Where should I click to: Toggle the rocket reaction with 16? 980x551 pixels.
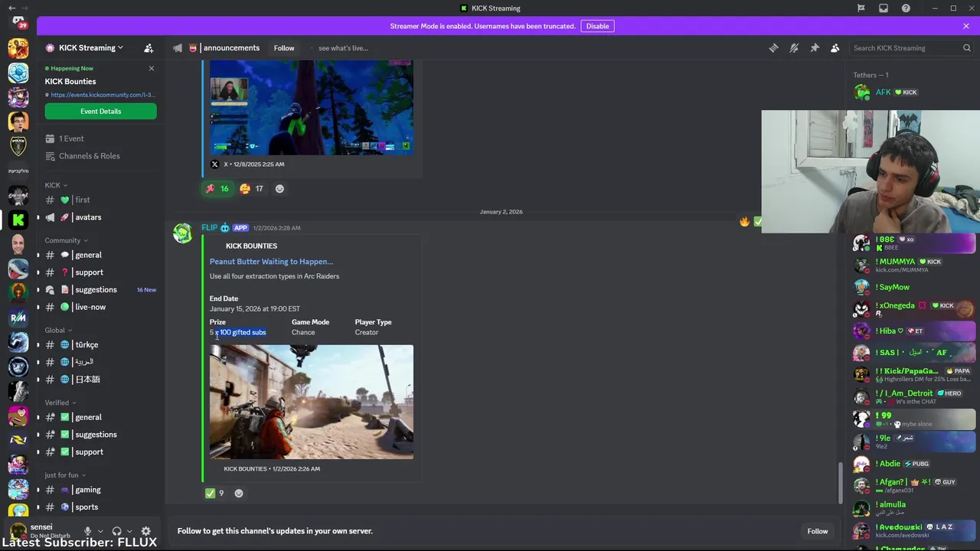click(x=217, y=188)
